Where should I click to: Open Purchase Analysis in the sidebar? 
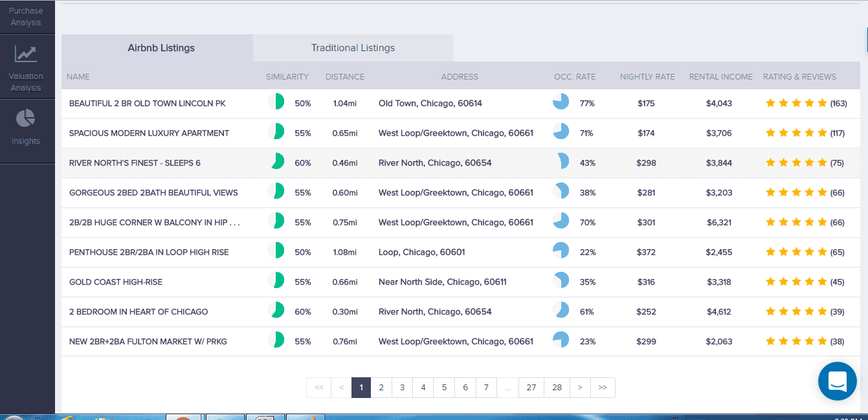tap(26, 17)
